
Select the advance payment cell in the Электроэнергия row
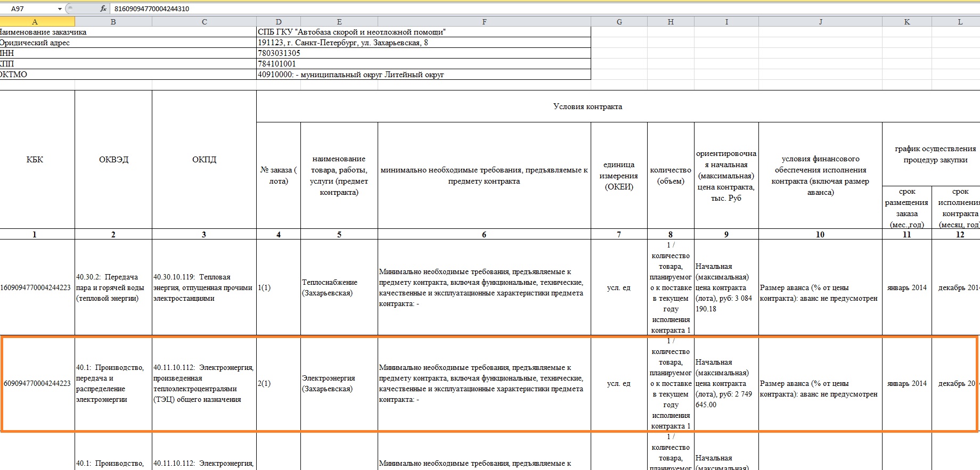820,383
